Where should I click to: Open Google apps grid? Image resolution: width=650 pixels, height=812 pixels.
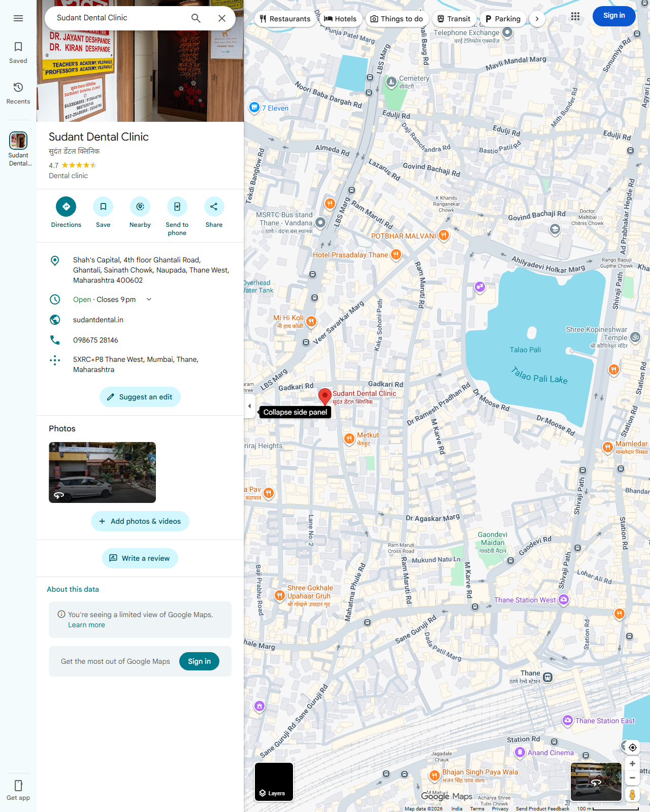(x=575, y=16)
